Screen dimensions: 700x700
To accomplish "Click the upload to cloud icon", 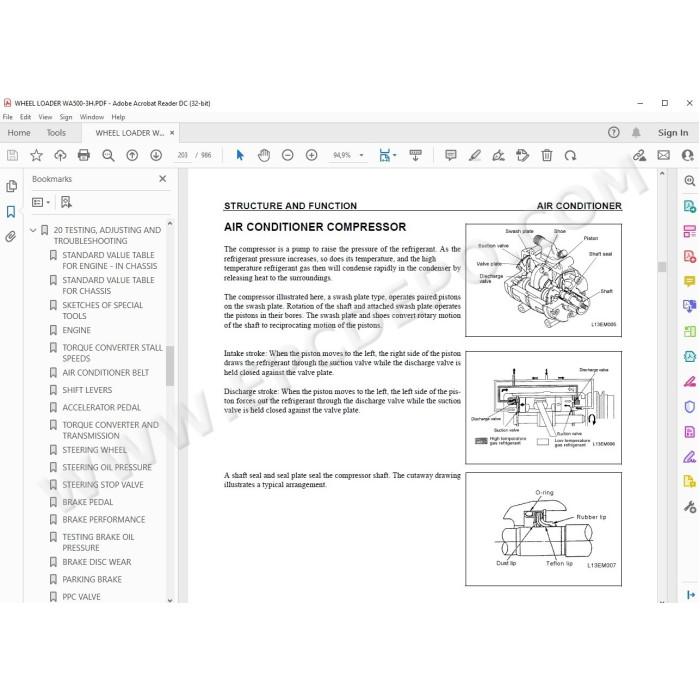I will (x=60, y=155).
